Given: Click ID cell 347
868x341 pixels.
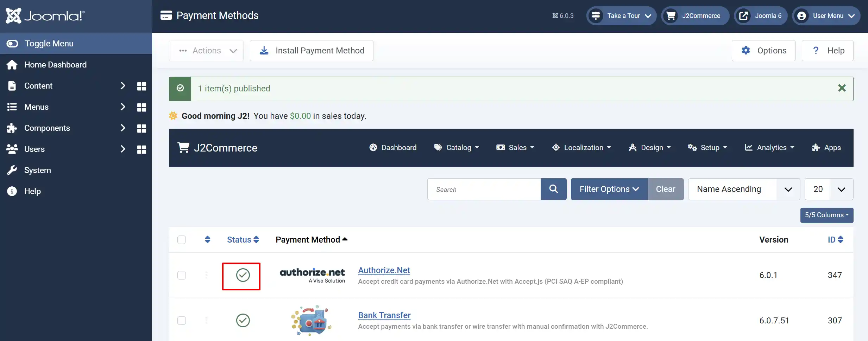Looking at the screenshot, I should [x=835, y=275].
